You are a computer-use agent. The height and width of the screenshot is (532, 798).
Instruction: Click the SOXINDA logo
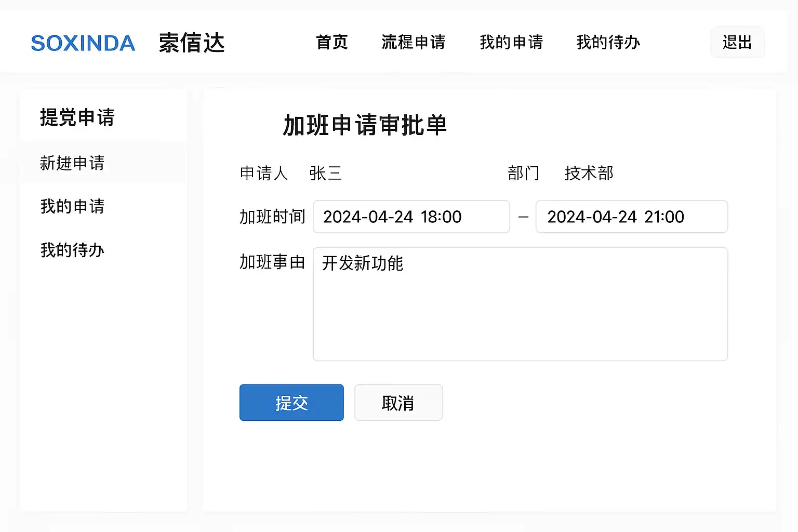(83, 43)
